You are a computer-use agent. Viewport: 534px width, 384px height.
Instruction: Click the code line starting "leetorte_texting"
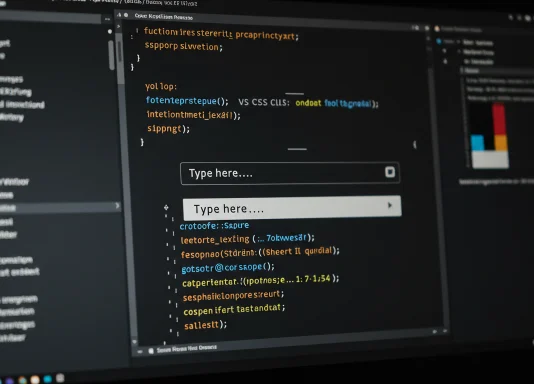(248, 239)
